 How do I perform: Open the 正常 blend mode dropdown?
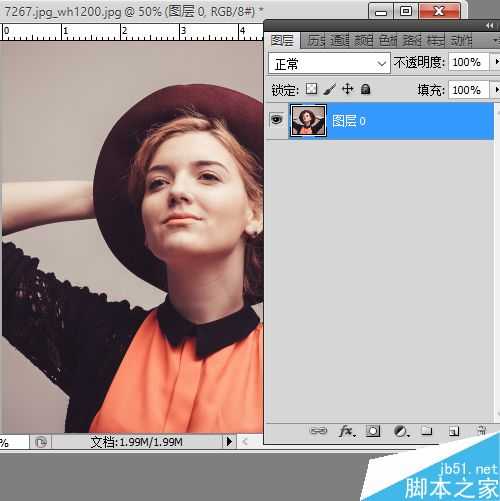coord(329,63)
